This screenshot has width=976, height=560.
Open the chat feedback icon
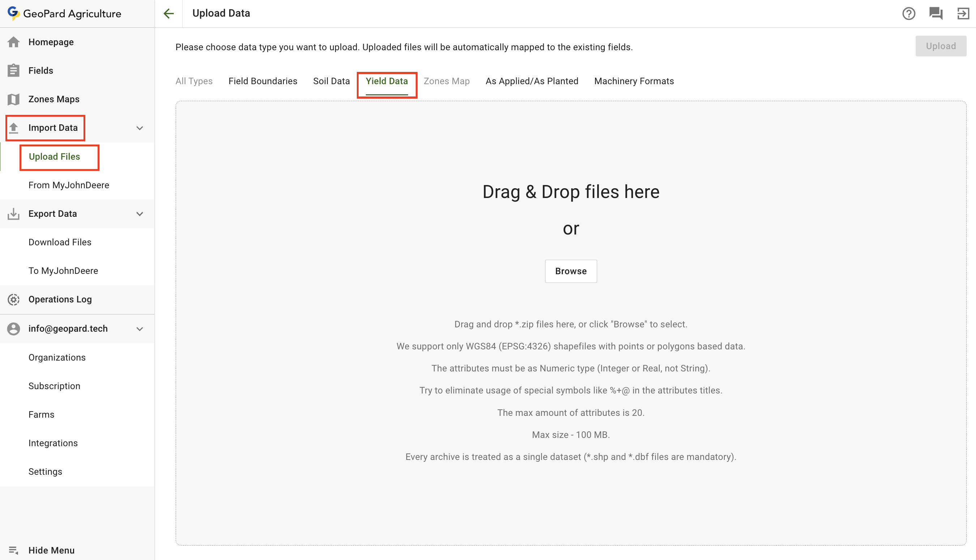(x=936, y=13)
